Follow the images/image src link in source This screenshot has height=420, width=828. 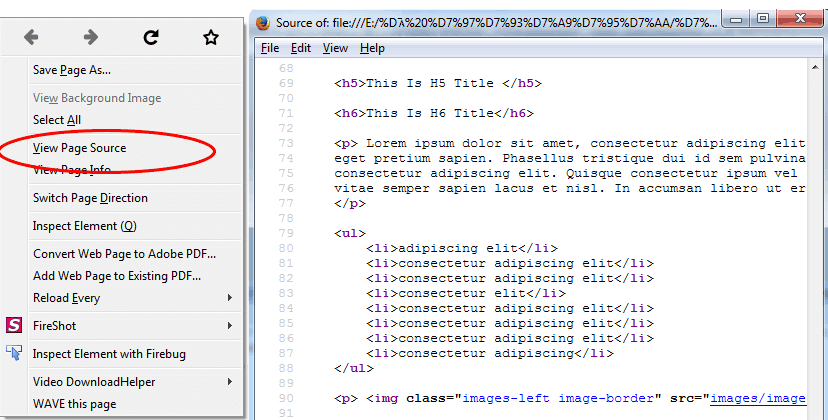[x=757, y=398]
